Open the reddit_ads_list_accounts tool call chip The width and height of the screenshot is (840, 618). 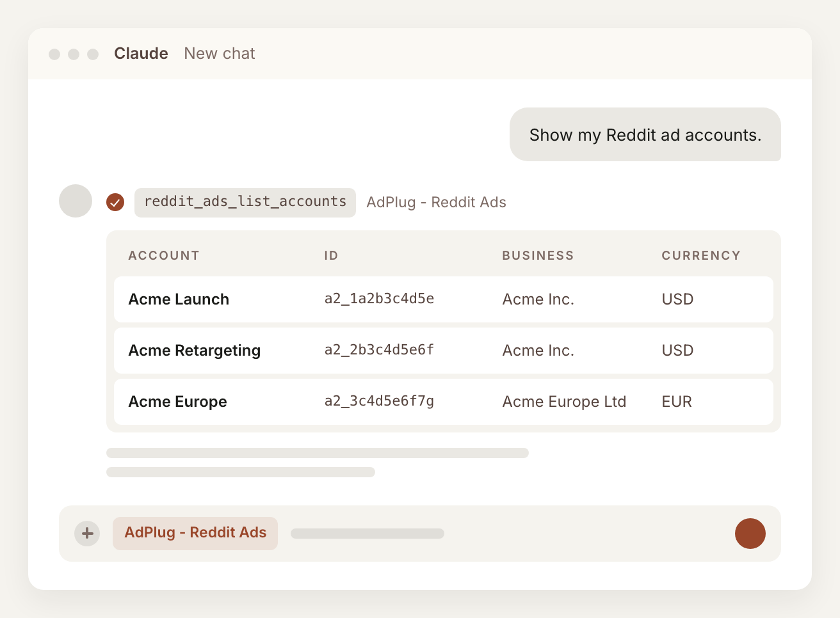[245, 202]
